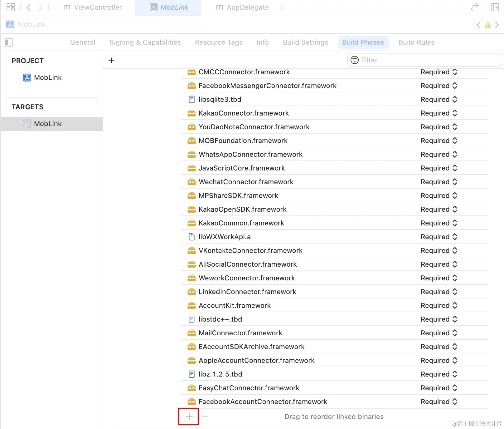
Task: Click AccountKit.framework toolbox icon
Action: click(x=192, y=305)
